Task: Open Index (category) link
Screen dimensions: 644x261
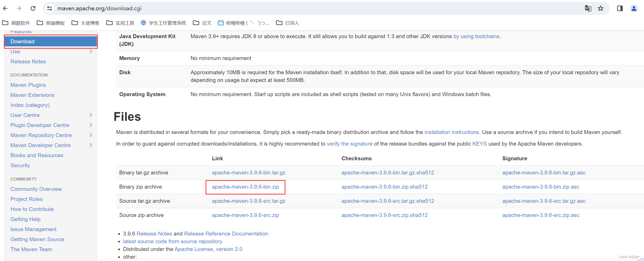Action: click(x=30, y=105)
